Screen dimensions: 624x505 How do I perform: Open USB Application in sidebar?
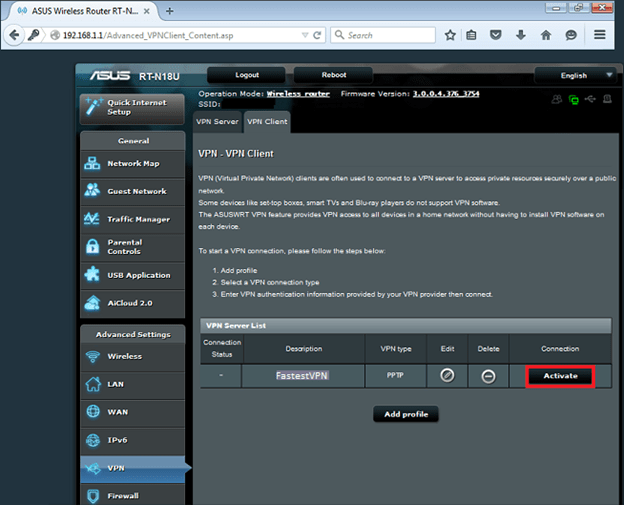point(133,275)
